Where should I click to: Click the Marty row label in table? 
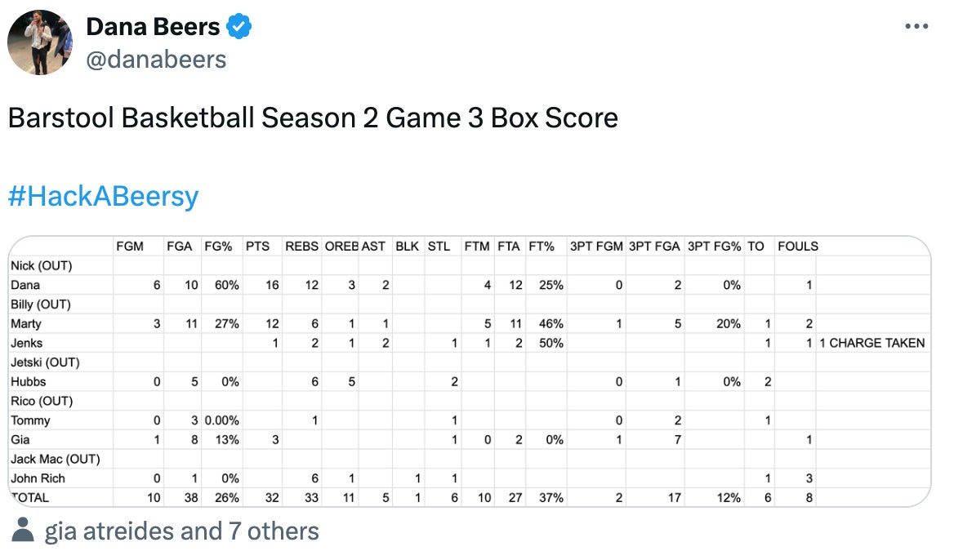pyautogui.click(x=26, y=324)
